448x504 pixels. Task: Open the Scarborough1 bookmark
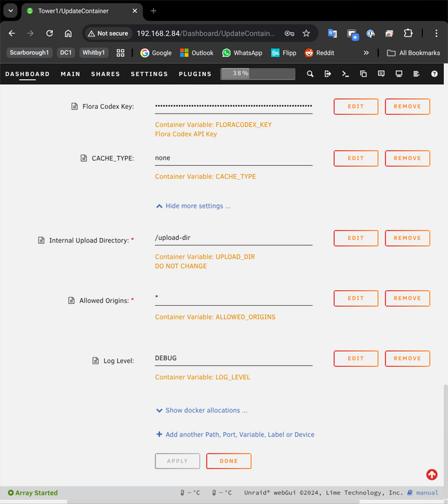[x=30, y=52]
